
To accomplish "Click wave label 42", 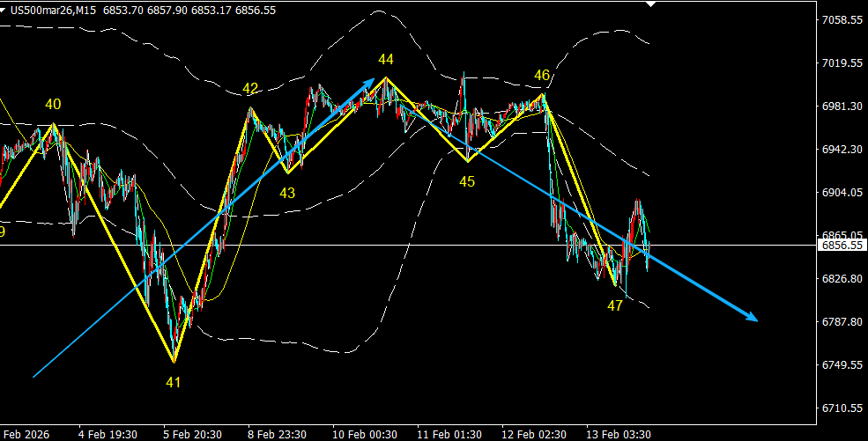I will (250, 88).
